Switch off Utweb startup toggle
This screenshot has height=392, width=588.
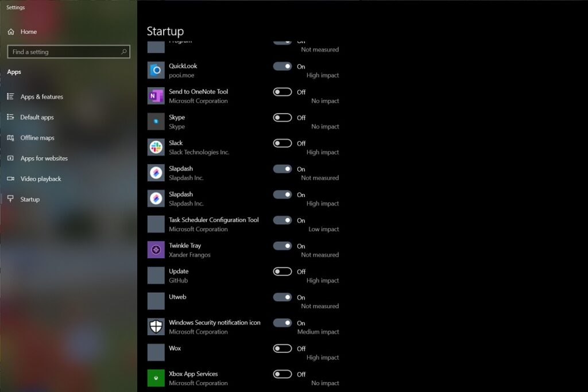pyautogui.click(x=283, y=297)
